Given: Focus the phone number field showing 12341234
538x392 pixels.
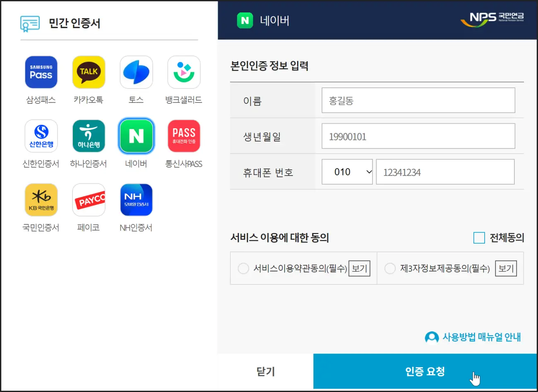Looking at the screenshot, I should pos(445,172).
